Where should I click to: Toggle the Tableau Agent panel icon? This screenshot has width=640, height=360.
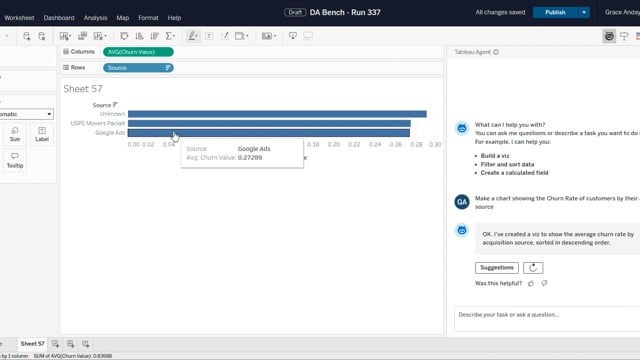coord(609,36)
